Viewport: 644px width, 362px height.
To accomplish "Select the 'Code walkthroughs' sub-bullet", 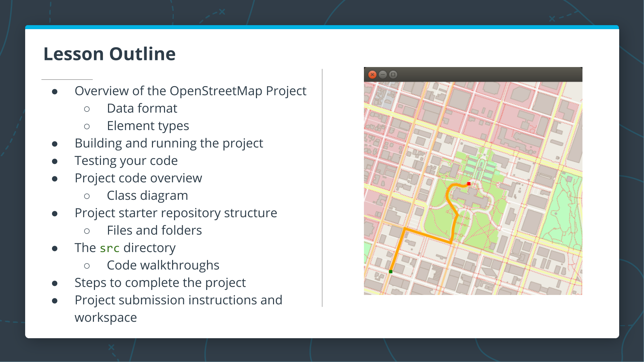I will point(163,265).
